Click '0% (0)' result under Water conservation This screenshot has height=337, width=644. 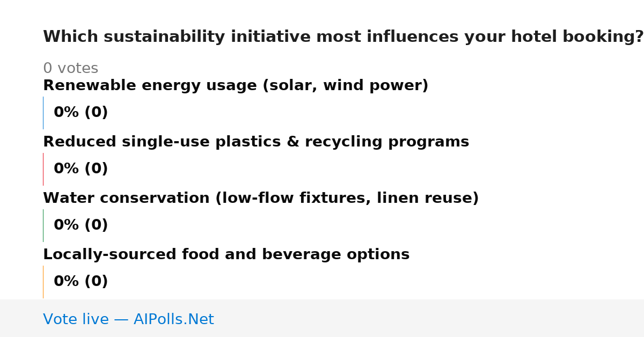[81, 225]
